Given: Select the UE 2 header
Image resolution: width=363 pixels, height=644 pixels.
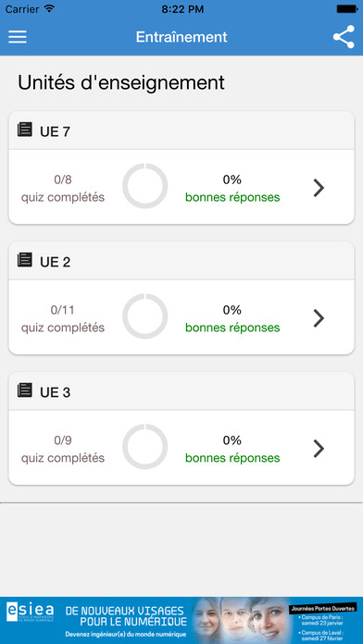Looking at the screenshot, I should click(181, 261).
